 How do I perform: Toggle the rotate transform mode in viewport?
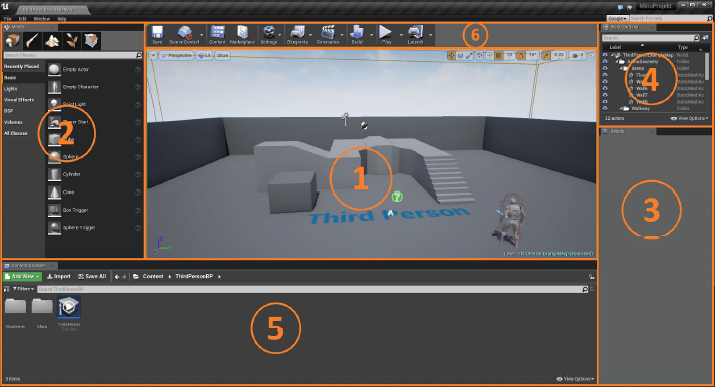click(x=460, y=56)
